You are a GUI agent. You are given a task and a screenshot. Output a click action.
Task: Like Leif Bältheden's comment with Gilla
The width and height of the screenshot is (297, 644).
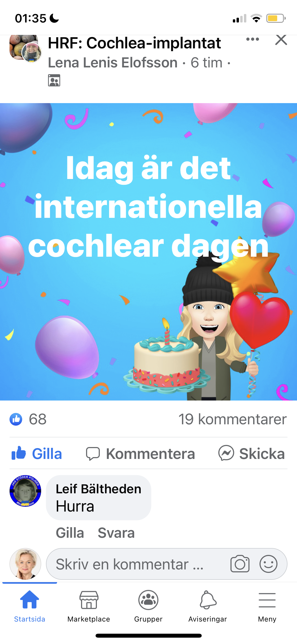pos(70,533)
